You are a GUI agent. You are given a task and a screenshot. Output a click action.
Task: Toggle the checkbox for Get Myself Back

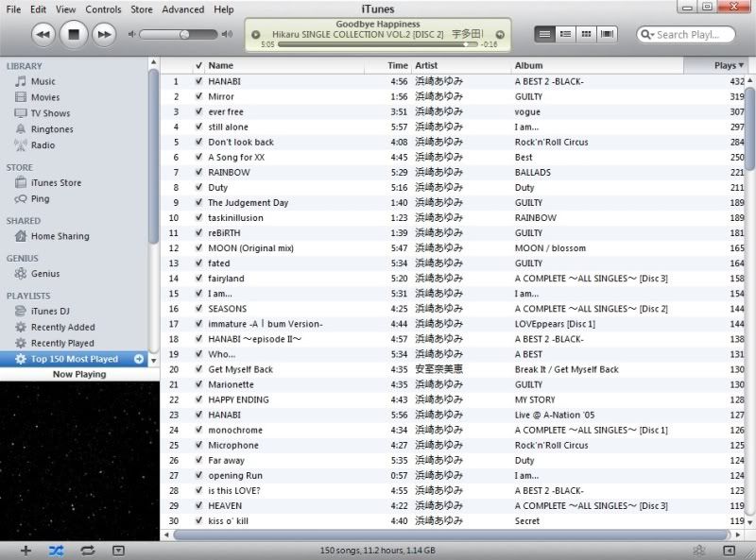[x=198, y=369]
